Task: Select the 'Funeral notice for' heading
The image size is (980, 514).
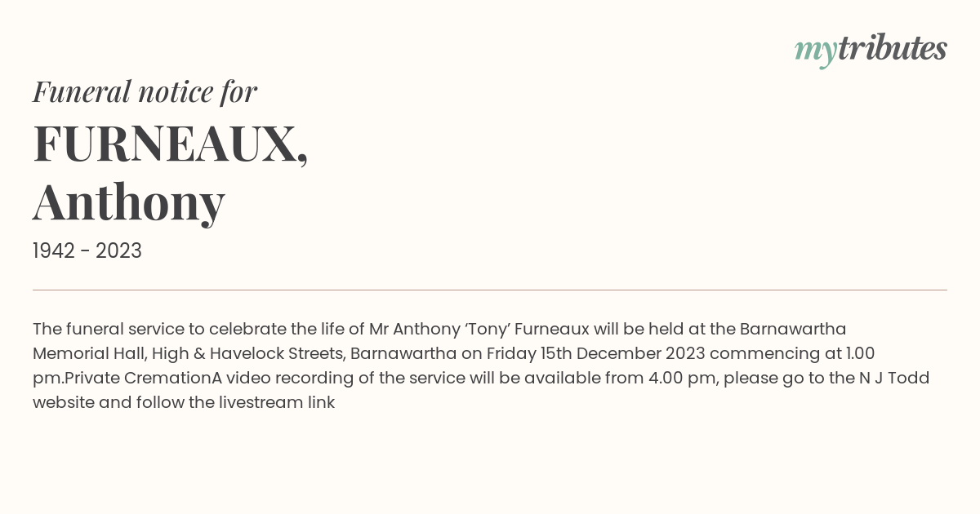Action: [x=145, y=91]
